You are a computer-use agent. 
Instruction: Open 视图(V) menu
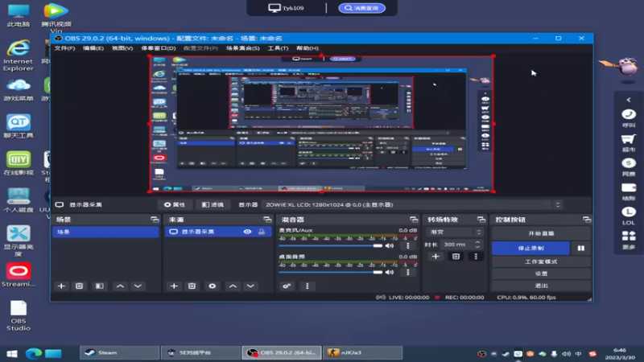(122, 48)
